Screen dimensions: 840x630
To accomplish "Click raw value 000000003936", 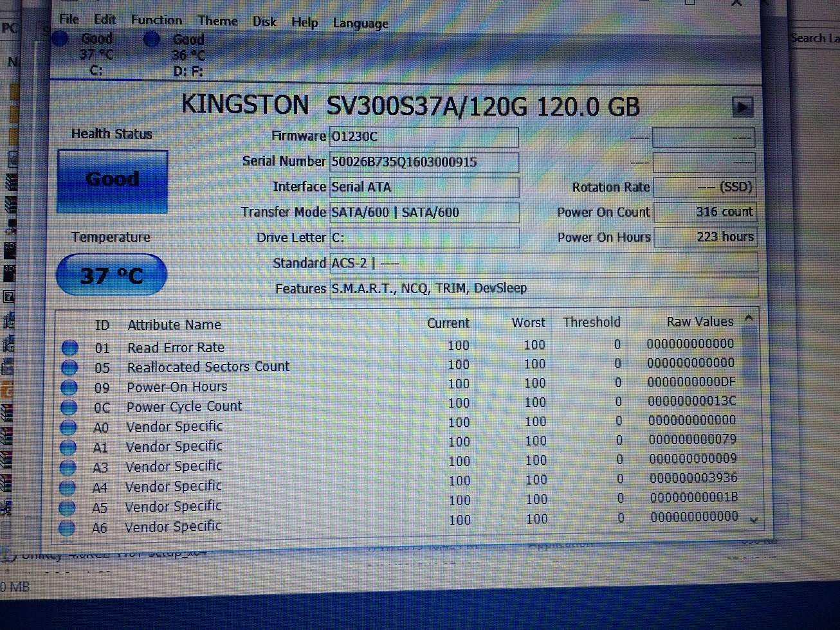I will (693, 478).
